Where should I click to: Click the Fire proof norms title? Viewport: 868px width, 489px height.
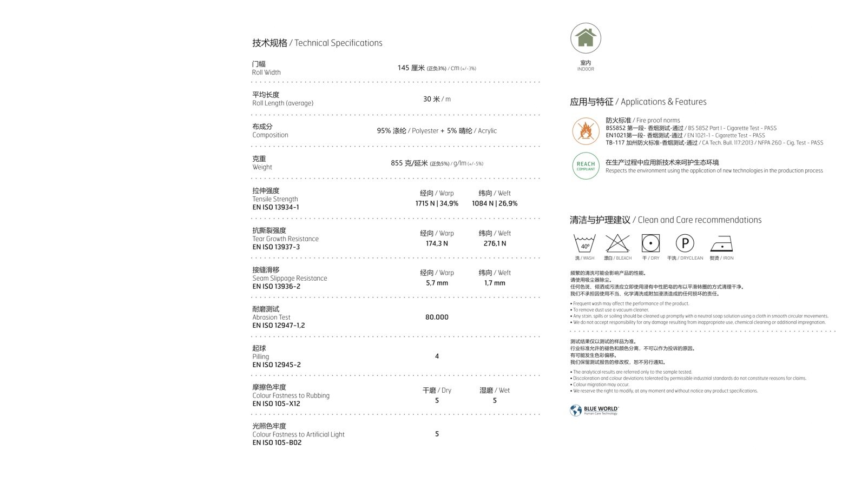(x=643, y=121)
